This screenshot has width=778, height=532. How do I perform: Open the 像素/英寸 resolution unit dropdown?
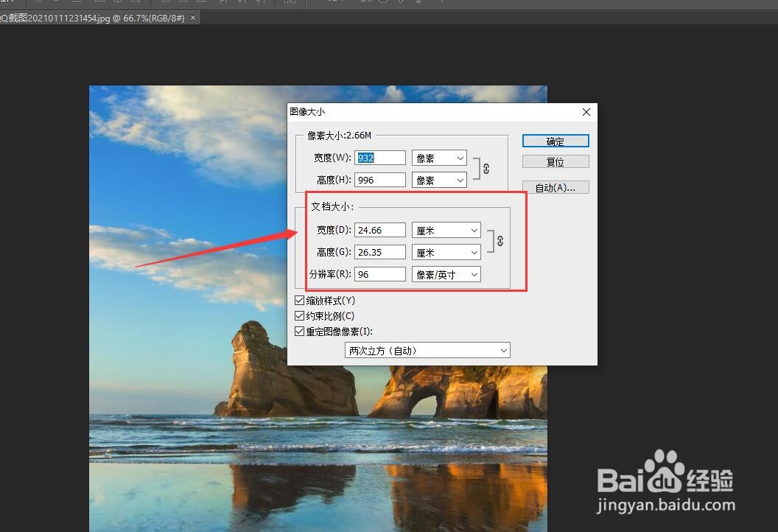446,274
